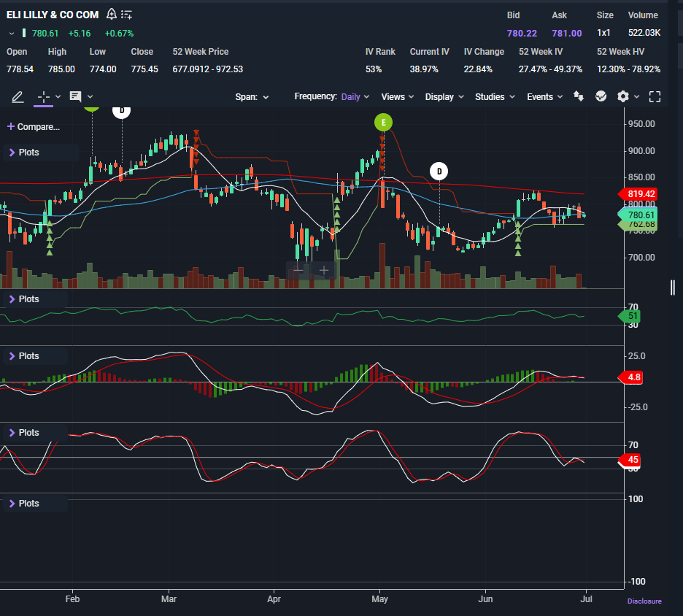This screenshot has height=616, width=683.
Task: Click the 900.00 label on price axis
Action: pos(641,151)
